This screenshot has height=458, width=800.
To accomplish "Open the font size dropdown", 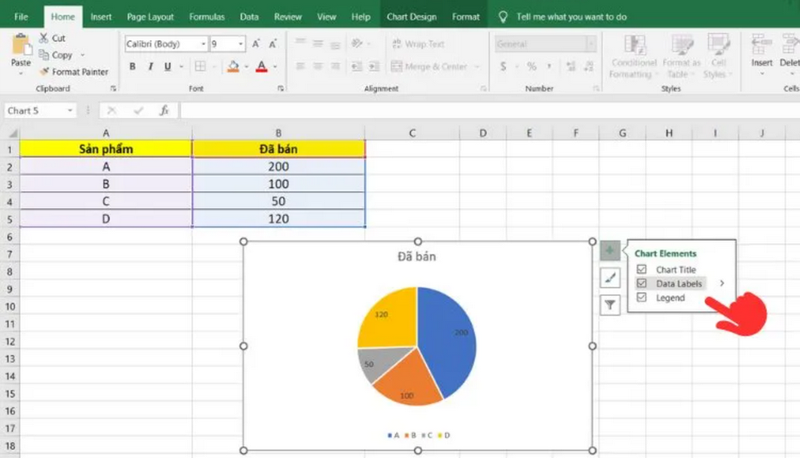I will (x=240, y=44).
